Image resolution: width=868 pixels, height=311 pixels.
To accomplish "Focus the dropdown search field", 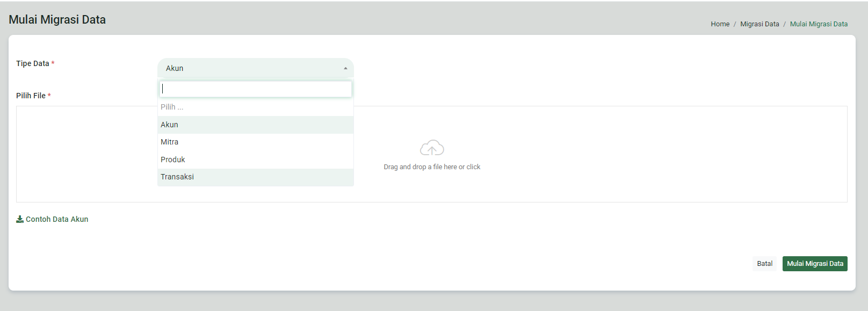I will coord(256,89).
